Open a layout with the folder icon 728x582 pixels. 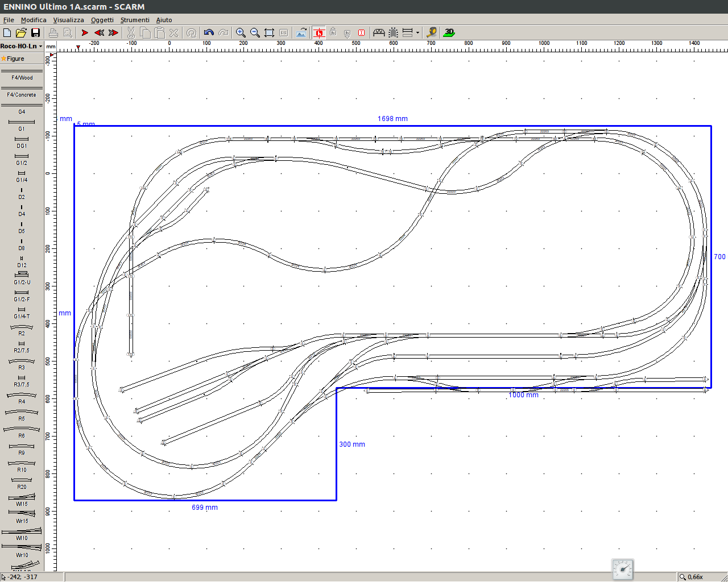pos(21,33)
